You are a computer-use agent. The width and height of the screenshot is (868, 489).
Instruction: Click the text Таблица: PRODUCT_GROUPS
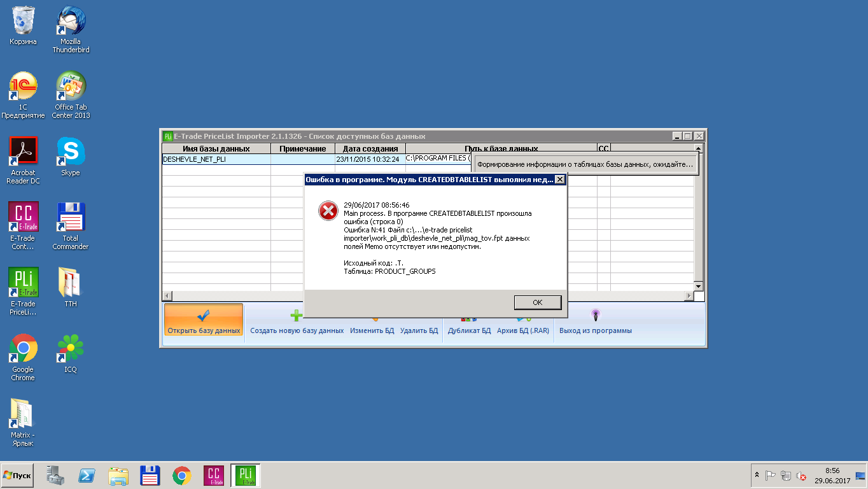[x=389, y=271]
